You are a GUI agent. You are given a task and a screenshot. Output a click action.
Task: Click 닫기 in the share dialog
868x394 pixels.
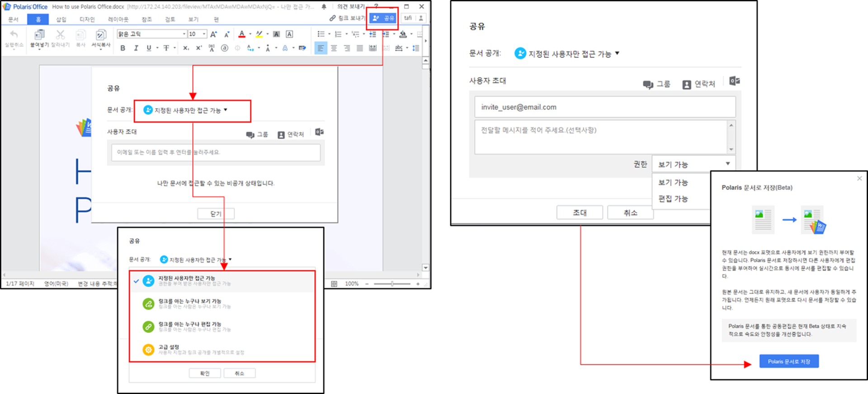click(x=216, y=214)
